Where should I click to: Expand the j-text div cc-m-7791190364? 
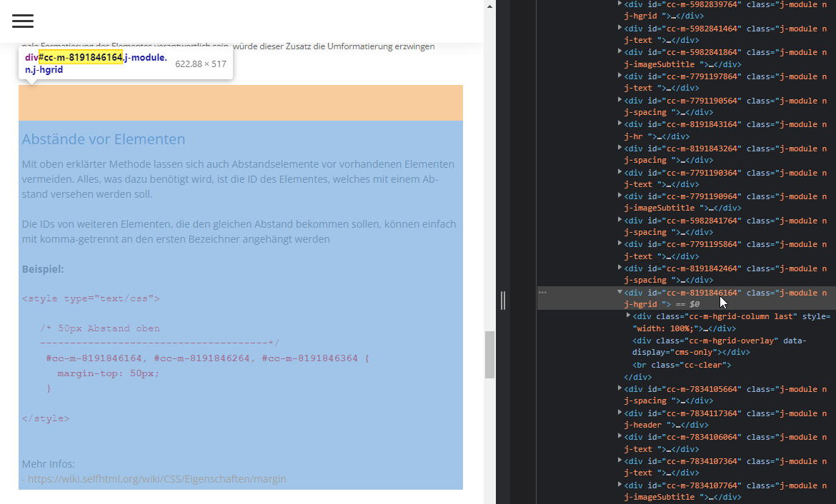point(620,172)
